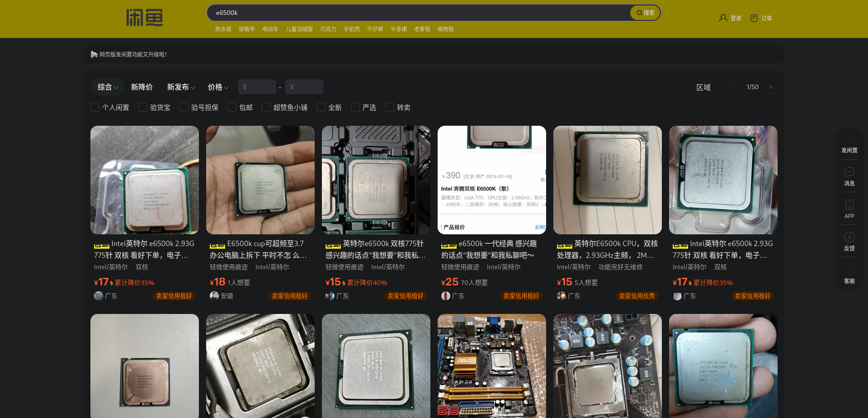Image resolution: width=868 pixels, height=418 pixels.
Task: Choose hot keyword 穿戴甲
Action: pyautogui.click(x=247, y=29)
